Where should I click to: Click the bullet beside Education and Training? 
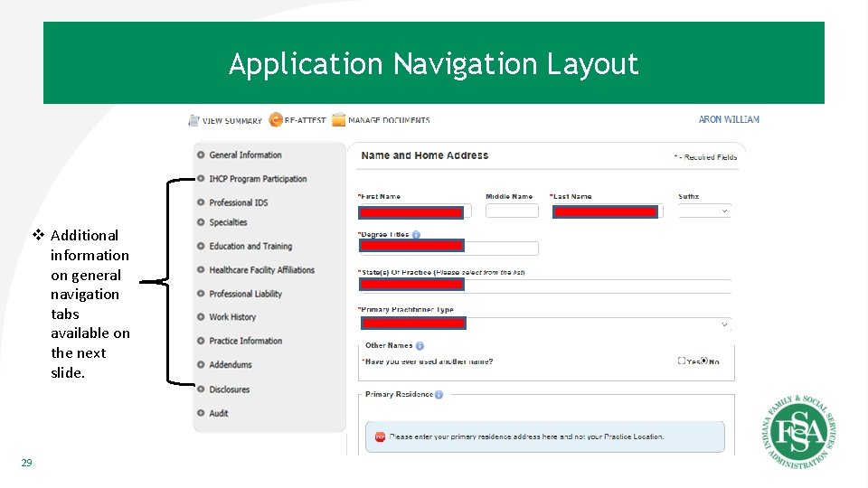pyautogui.click(x=201, y=246)
